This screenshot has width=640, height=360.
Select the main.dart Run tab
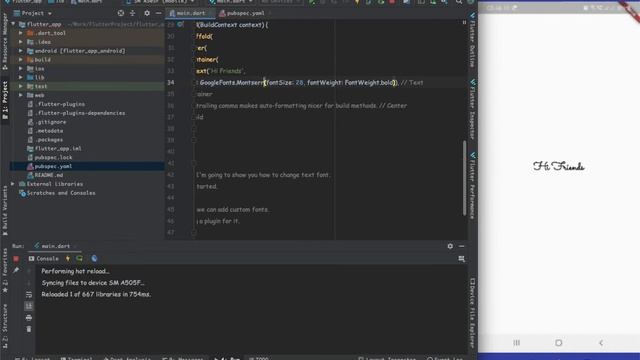(55, 246)
